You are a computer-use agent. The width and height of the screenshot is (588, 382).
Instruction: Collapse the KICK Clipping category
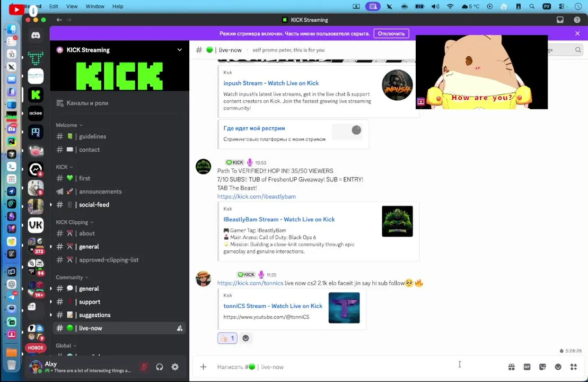[x=74, y=222]
